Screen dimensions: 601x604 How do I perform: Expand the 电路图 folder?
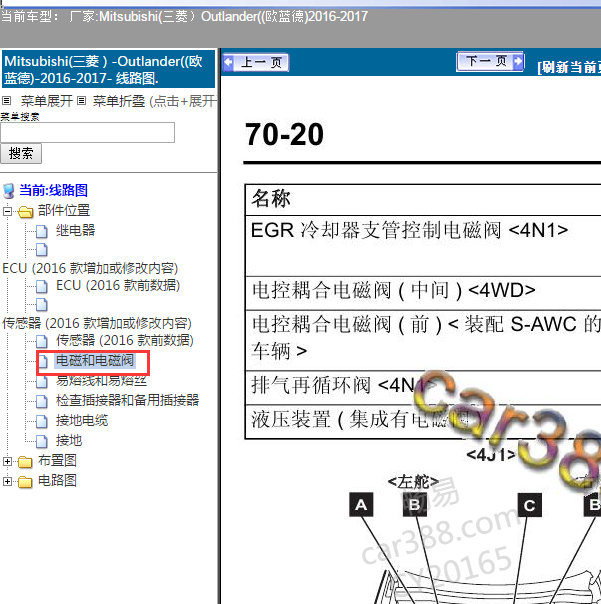pos(7,482)
